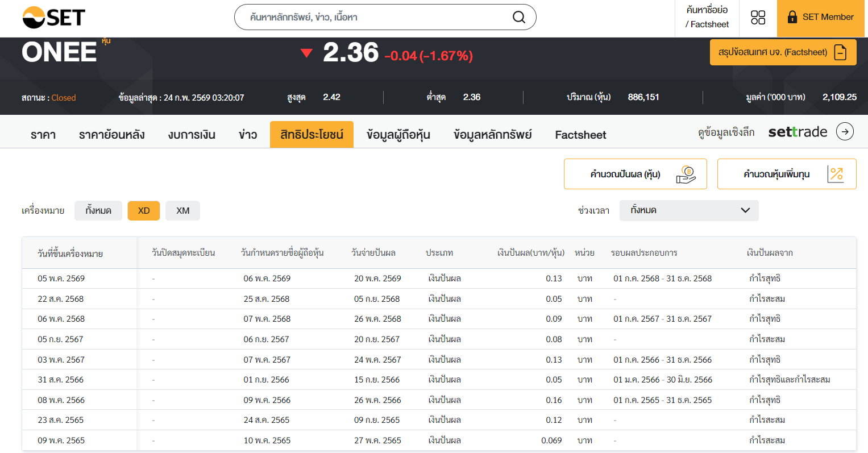Click the SET logo
Viewport: 868px width, 453px height.
[53, 17]
